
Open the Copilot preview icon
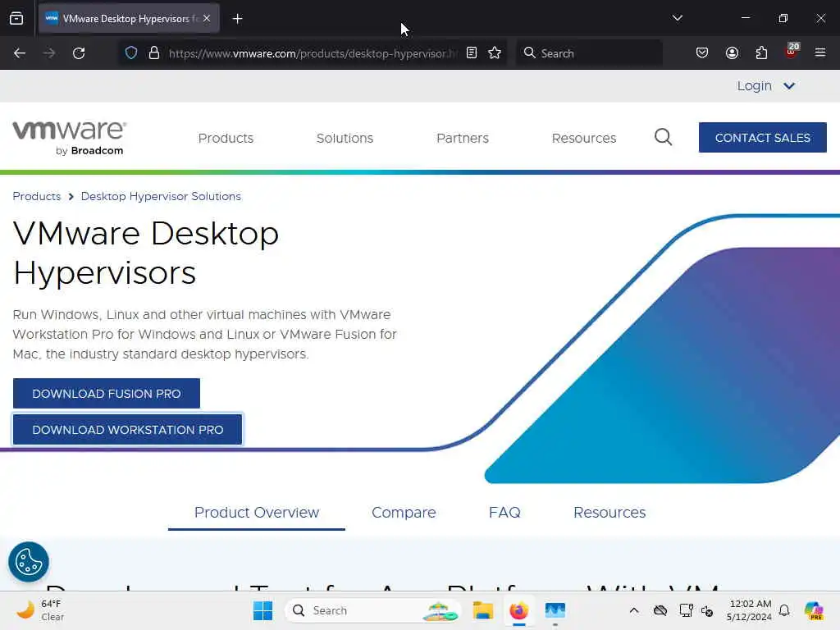point(814,610)
